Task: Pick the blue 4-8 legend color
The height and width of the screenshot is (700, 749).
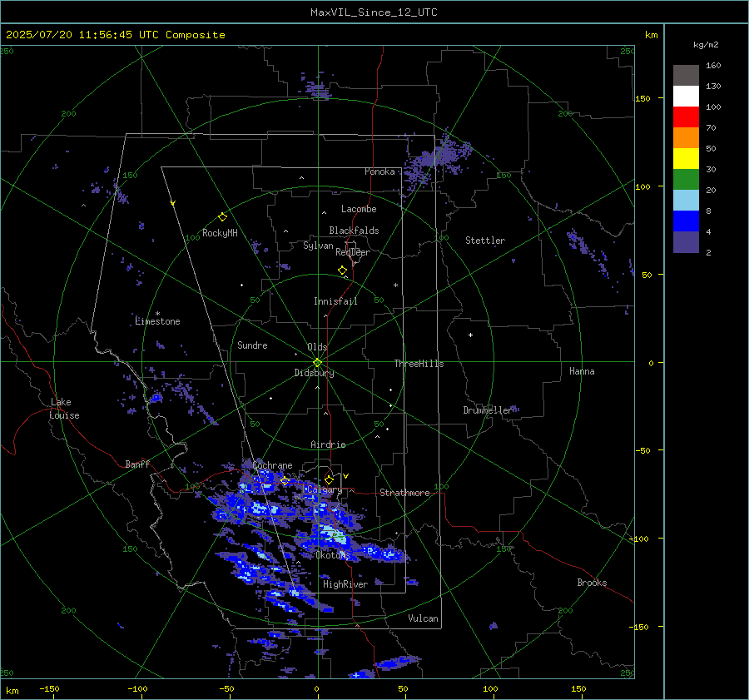Action: pos(686,221)
